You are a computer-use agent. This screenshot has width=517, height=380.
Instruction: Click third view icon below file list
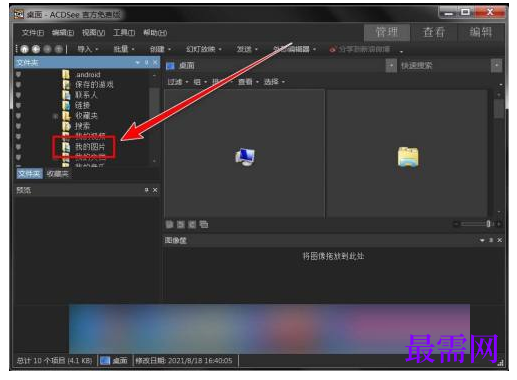point(192,224)
